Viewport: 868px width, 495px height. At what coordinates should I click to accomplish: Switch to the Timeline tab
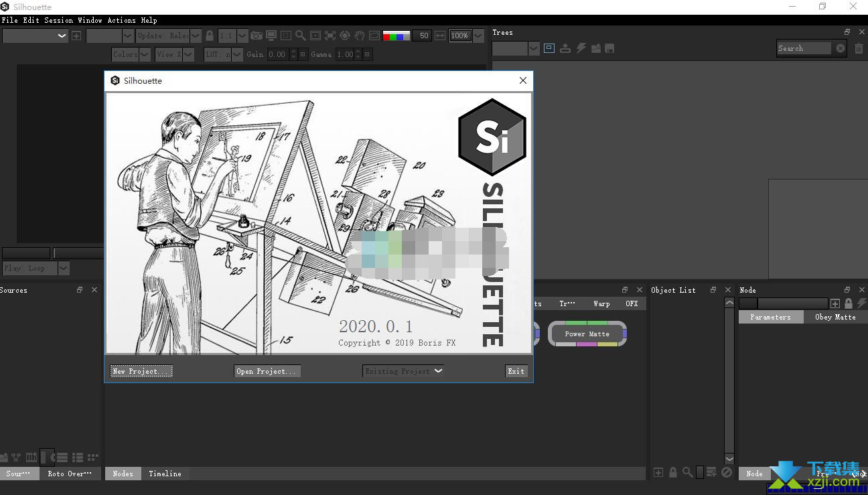point(165,474)
